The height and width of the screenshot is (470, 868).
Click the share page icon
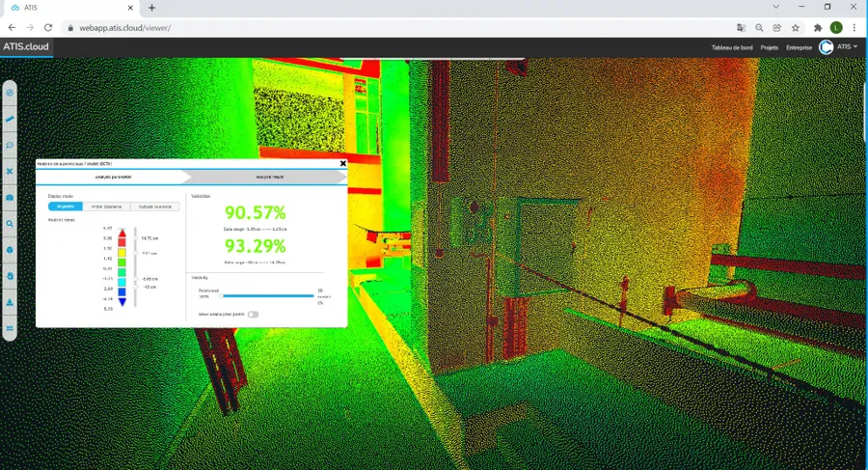[x=777, y=28]
